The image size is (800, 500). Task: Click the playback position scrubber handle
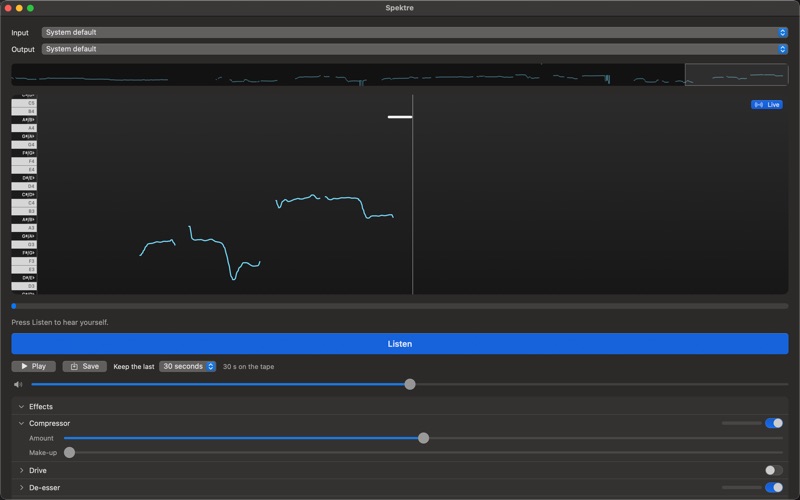point(14,306)
